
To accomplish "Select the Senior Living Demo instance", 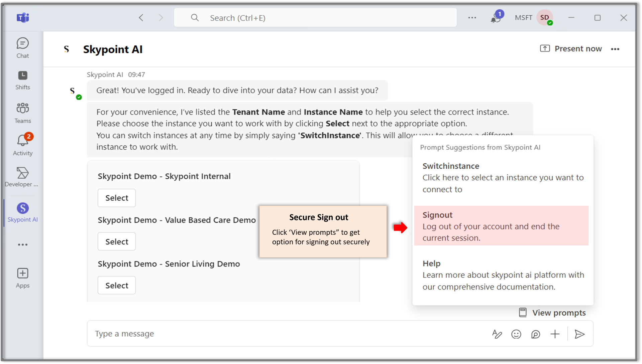I will click(117, 286).
